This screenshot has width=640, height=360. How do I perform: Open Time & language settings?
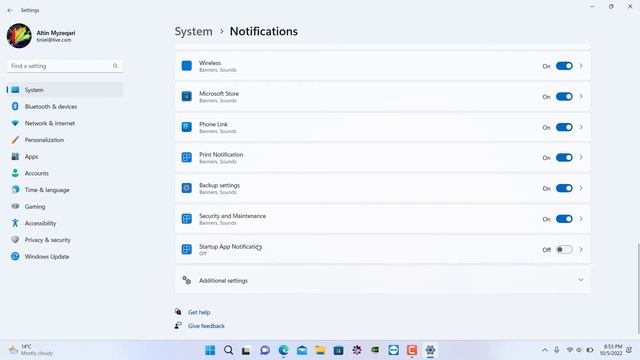tap(65, 190)
